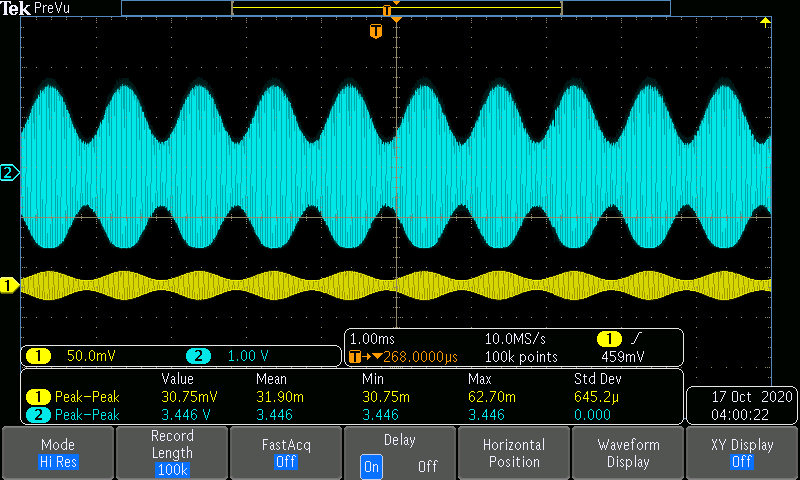Screen dimensions: 800x480
Task: Select the Horizontal Position button
Action: tap(514, 453)
